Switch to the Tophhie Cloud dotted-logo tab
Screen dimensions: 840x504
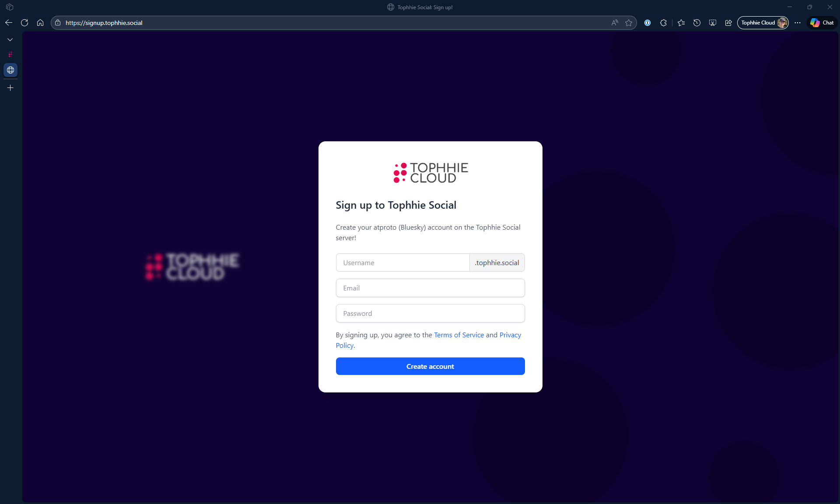click(x=10, y=55)
